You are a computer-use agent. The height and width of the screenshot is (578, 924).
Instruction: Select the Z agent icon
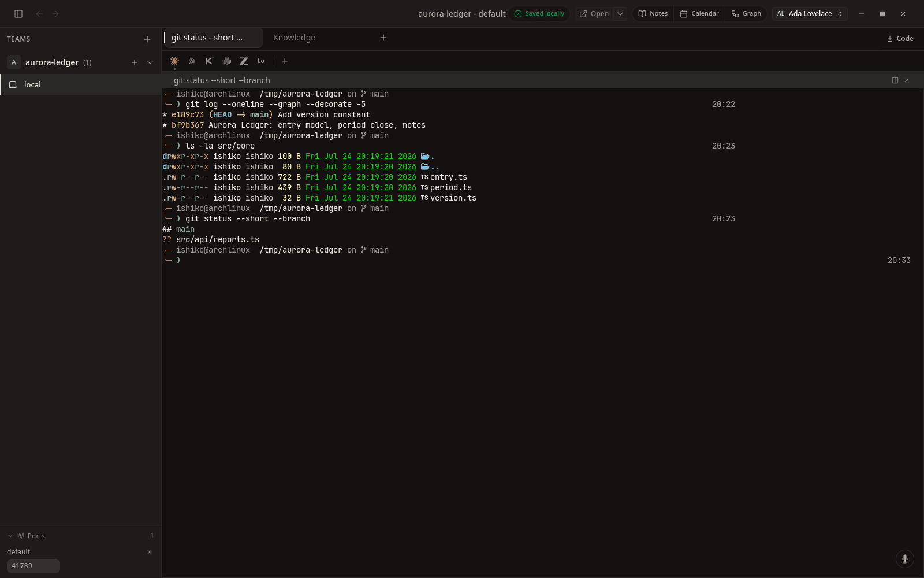244,61
